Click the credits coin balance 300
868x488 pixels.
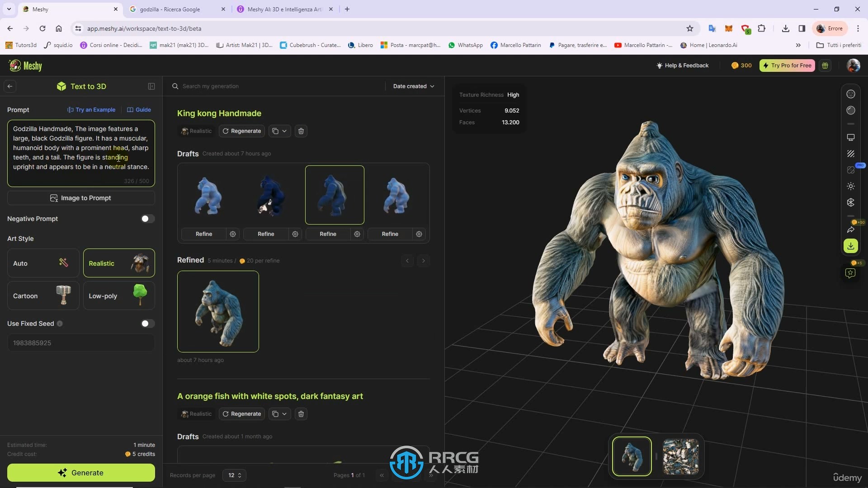(x=741, y=66)
